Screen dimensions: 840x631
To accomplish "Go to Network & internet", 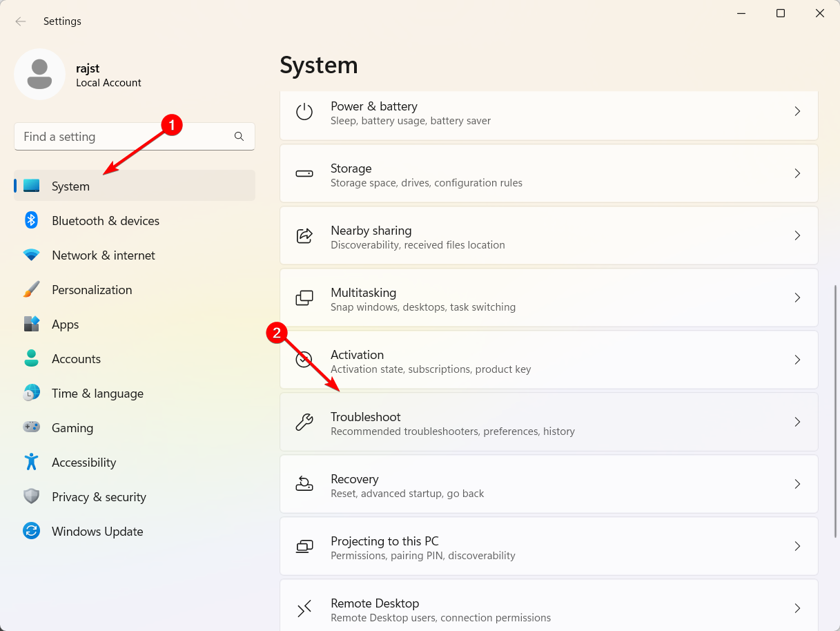I will [x=135, y=255].
